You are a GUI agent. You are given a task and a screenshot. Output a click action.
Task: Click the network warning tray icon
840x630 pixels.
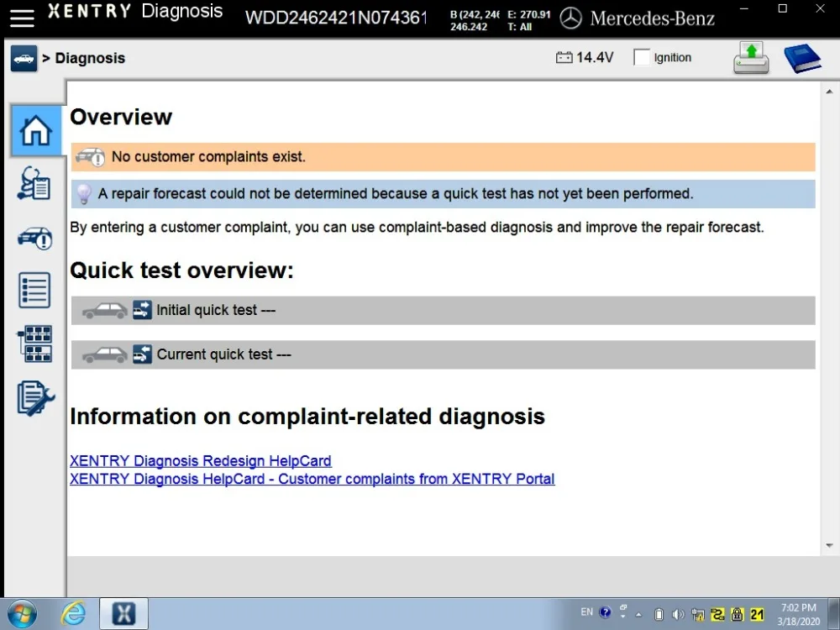[x=697, y=615]
